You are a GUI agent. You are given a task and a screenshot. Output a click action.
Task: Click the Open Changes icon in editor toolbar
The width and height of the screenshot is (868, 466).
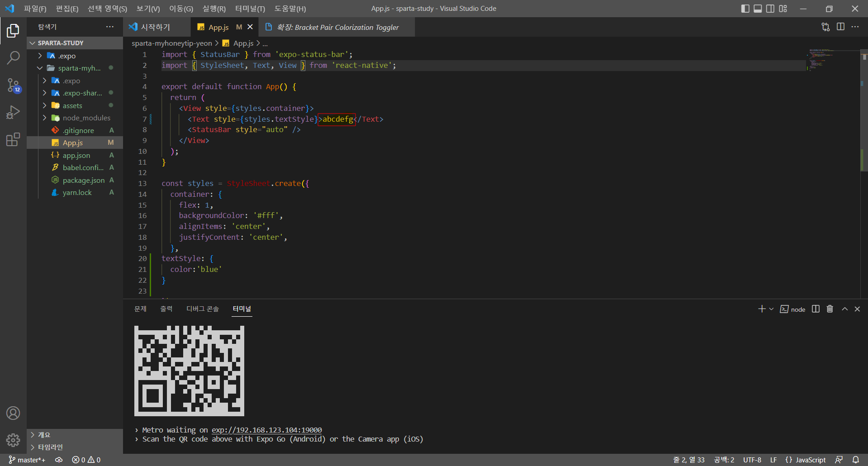[825, 27]
